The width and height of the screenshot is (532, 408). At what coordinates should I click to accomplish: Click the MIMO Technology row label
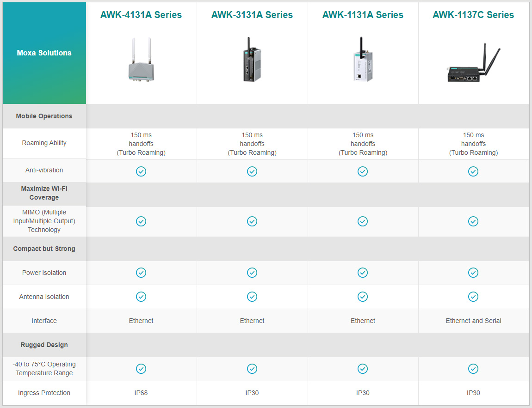pyautogui.click(x=44, y=221)
